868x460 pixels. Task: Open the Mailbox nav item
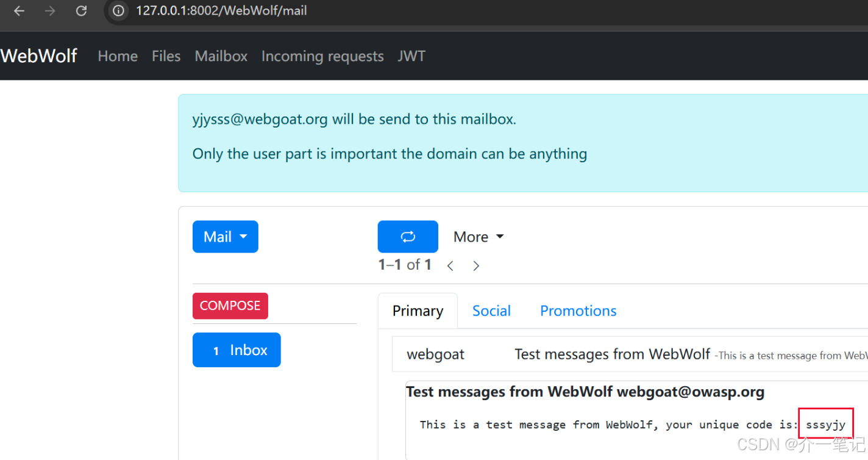pyautogui.click(x=221, y=56)
